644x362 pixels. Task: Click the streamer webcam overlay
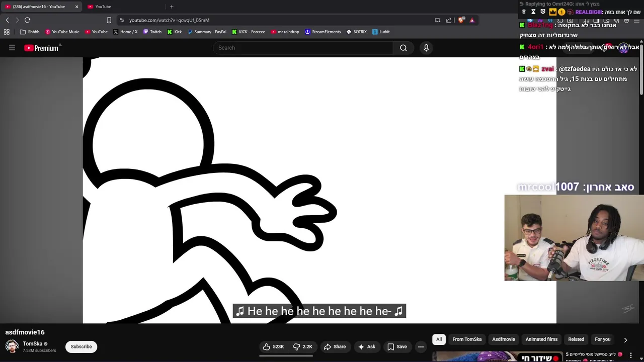pyautogui.click(x=574, y=238)
